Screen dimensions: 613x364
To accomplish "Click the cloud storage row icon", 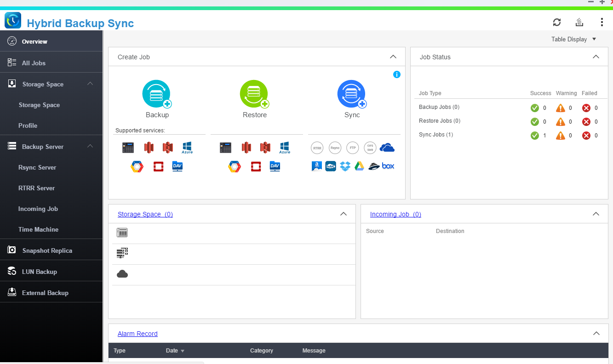I will coord(122,274).
